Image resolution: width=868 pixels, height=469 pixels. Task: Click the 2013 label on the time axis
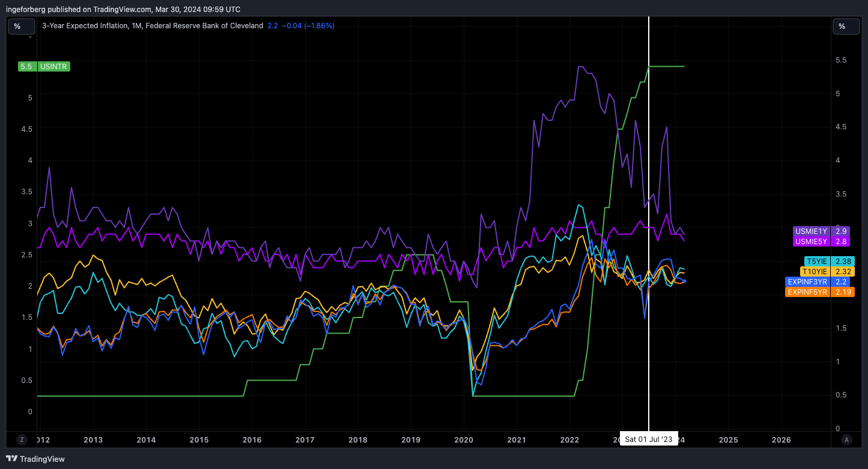[x=93, y=440]
